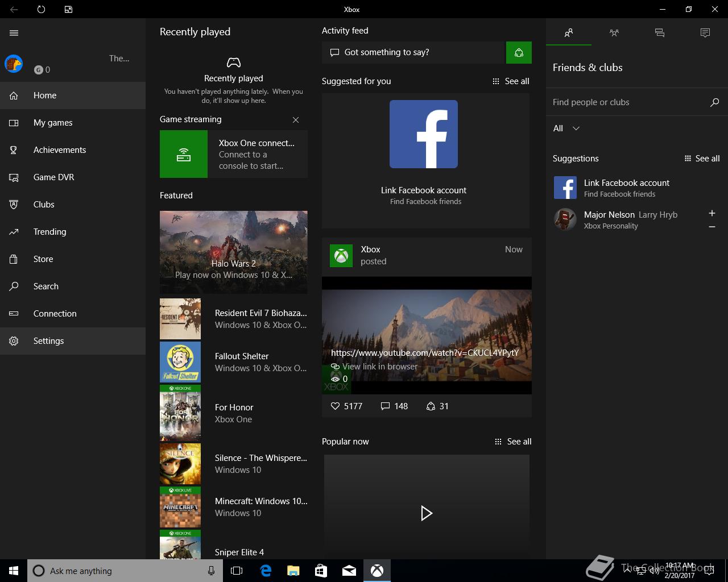Open Clubs from sidebar
The image size is (728, 582).
[73, 205]
